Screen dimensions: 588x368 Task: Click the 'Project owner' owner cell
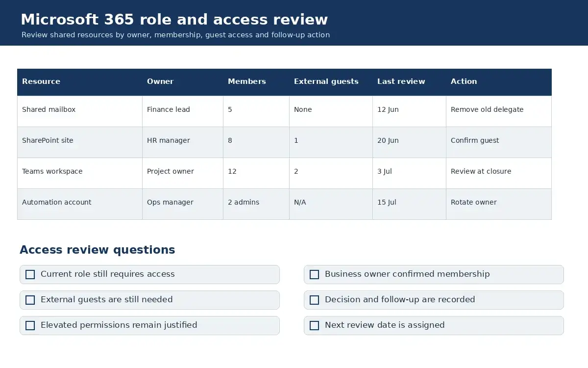click(183, 173)
